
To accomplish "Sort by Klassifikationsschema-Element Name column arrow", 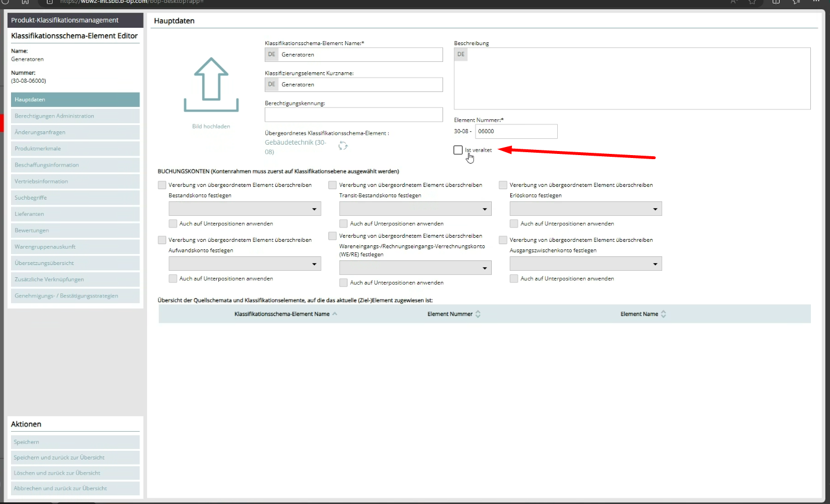I will pyautogui.click(x=335, y=314).
